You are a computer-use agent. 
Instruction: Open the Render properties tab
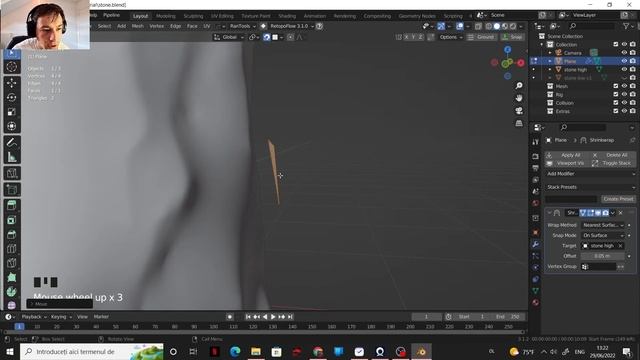coord(536,157)
